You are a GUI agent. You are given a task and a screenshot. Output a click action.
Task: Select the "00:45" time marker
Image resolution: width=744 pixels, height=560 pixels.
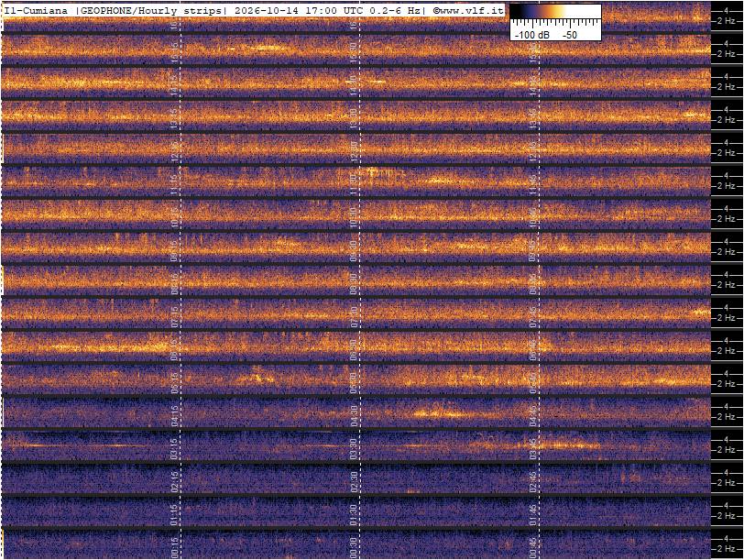point(533,548)
